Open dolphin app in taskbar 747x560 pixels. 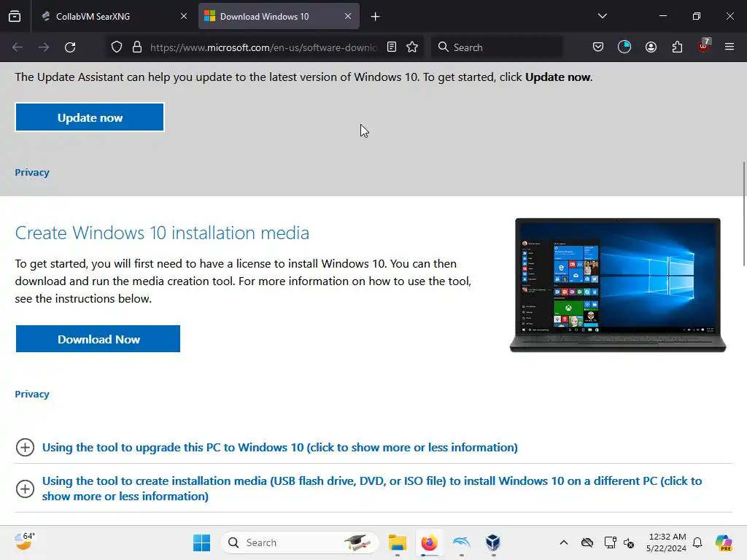[x=461, y=542]
